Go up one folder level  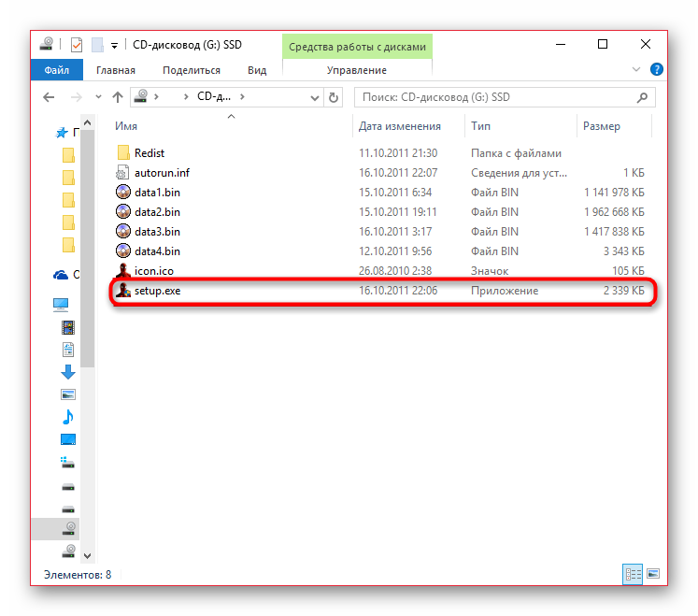(x=118, y=97)
